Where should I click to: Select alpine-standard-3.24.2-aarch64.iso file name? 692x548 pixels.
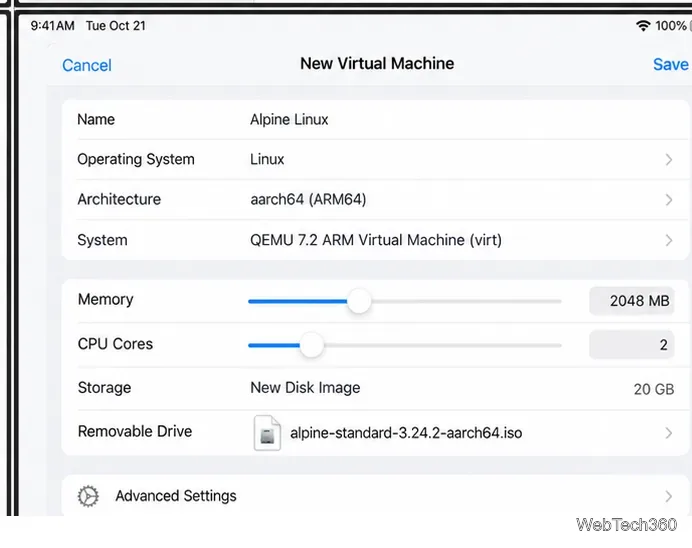click(406, 433)
